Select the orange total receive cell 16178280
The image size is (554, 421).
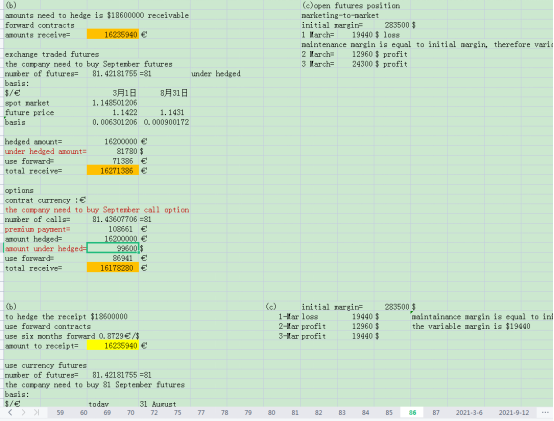coord(113,268)
